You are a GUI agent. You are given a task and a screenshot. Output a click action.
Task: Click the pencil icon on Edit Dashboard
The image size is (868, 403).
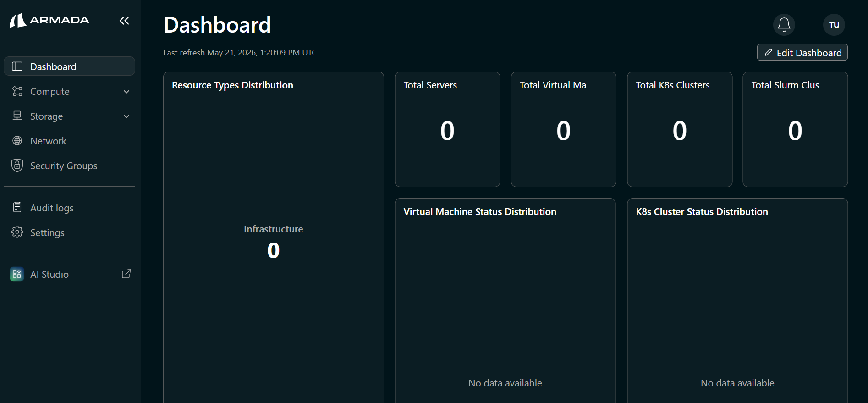coord(769,53)
